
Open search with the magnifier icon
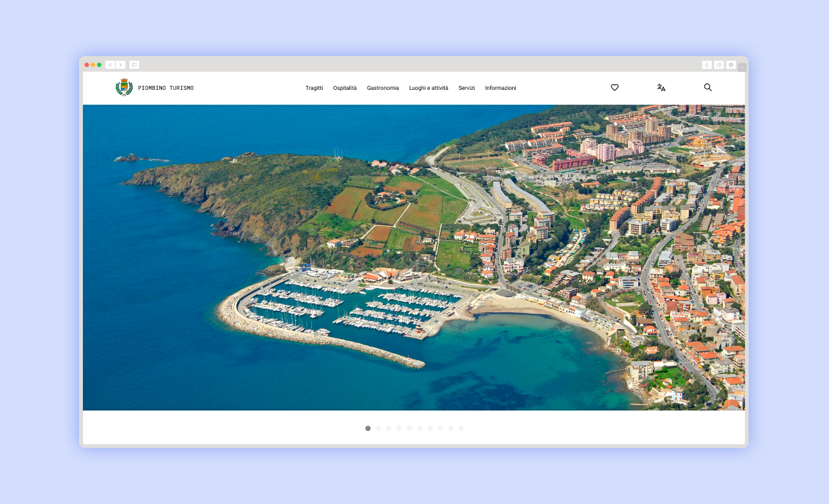708,87
